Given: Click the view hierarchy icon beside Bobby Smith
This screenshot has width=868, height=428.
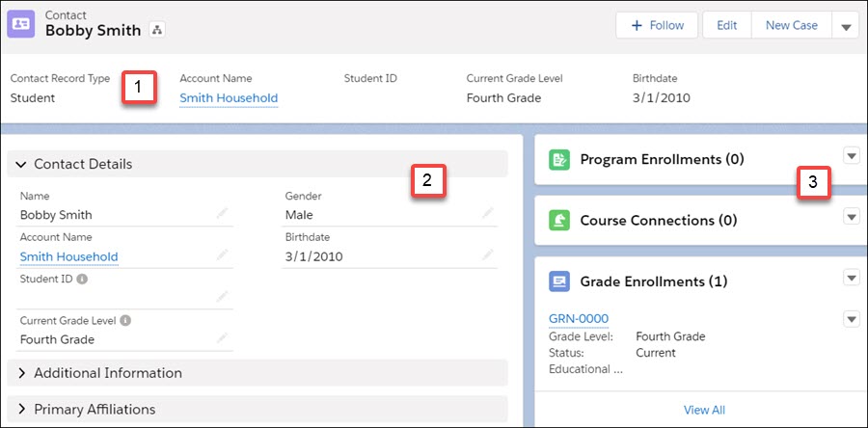Looking at the screenshot, I should [x=157, y=30].
